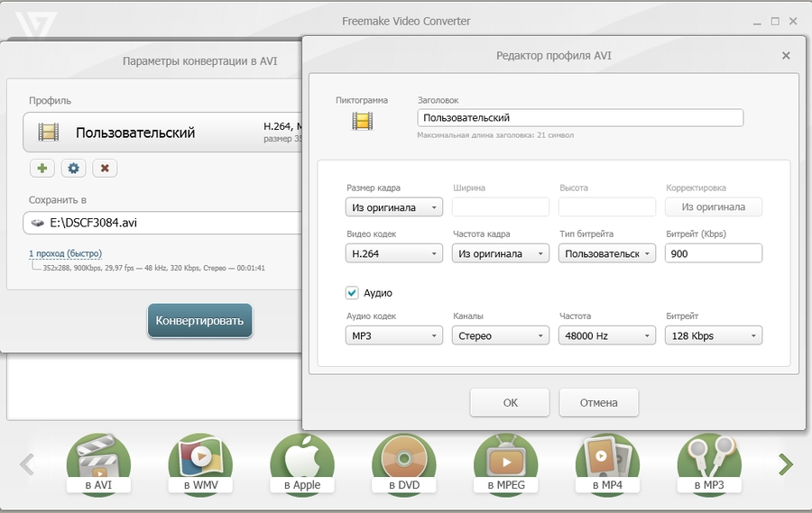Open the Аудио кодек MP3 dropdown
The height and width of the screenshot is (513, 812).
[394, 335]
